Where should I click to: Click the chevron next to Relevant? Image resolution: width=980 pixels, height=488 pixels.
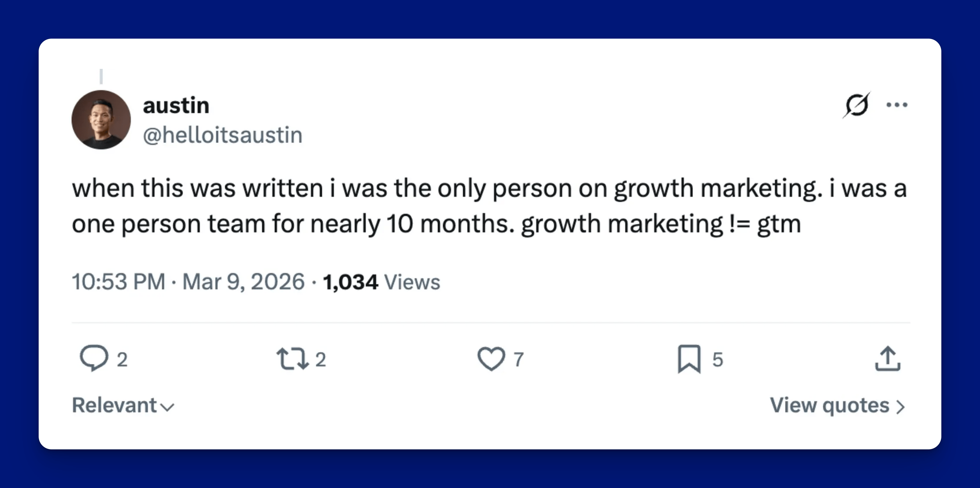[168, 407]
